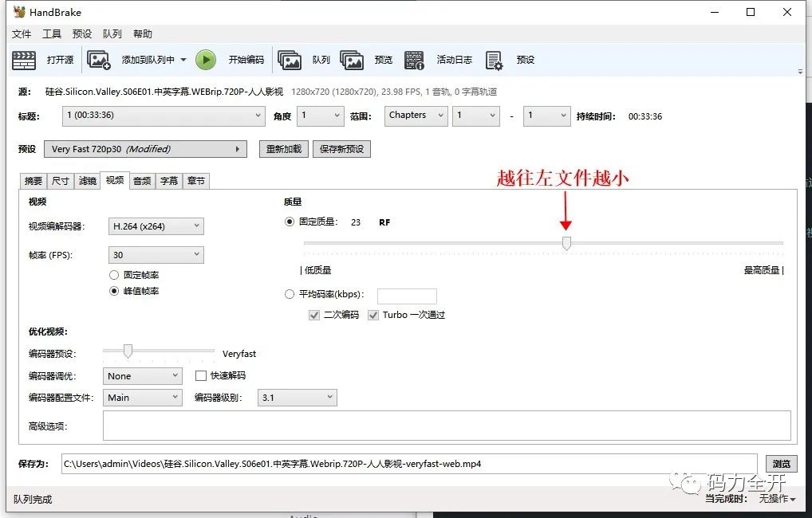
Task: Switch to the 滤镜 tab
Action: (x=88, y=181)
